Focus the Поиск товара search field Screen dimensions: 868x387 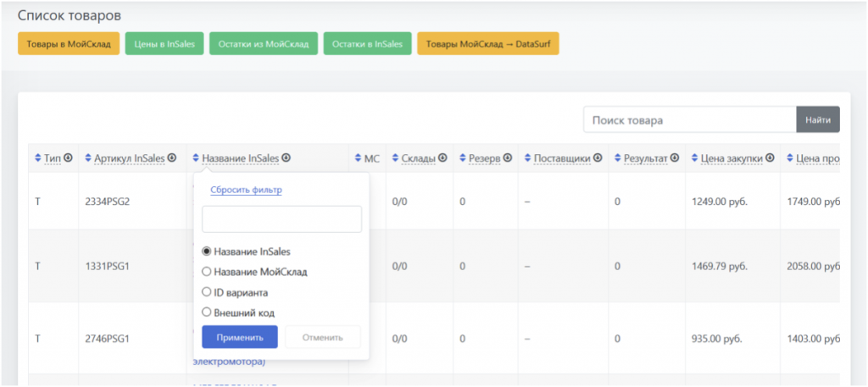point(689,120)
